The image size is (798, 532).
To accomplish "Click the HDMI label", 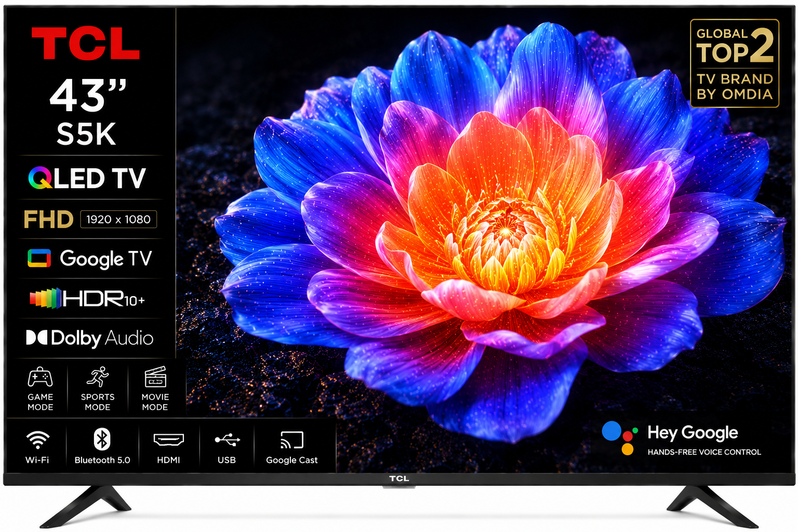I will (169, 460).
